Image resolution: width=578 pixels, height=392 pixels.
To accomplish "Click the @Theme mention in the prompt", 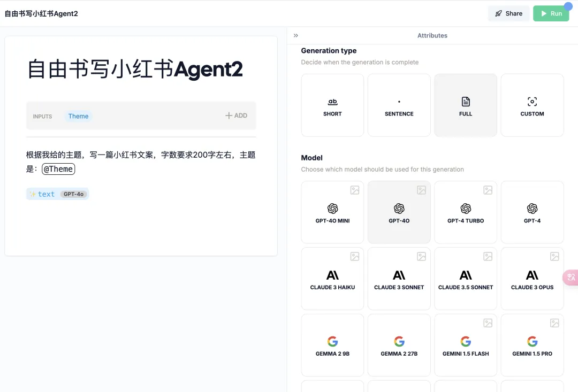I will [x=58, y=169].
